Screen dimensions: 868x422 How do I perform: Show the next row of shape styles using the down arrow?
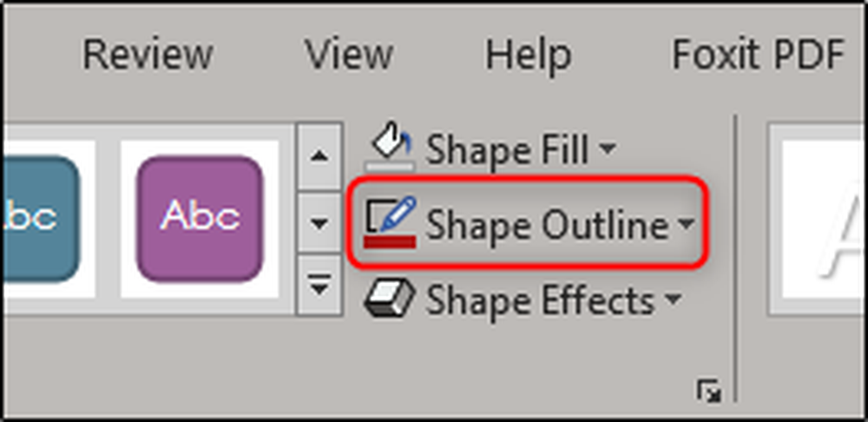coord(319,224)
